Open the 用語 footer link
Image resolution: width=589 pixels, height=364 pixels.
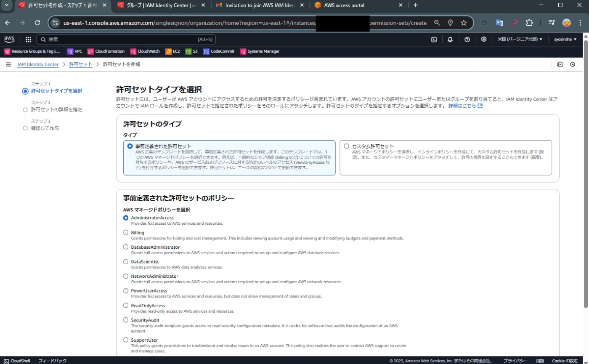[x=540, y=361]
